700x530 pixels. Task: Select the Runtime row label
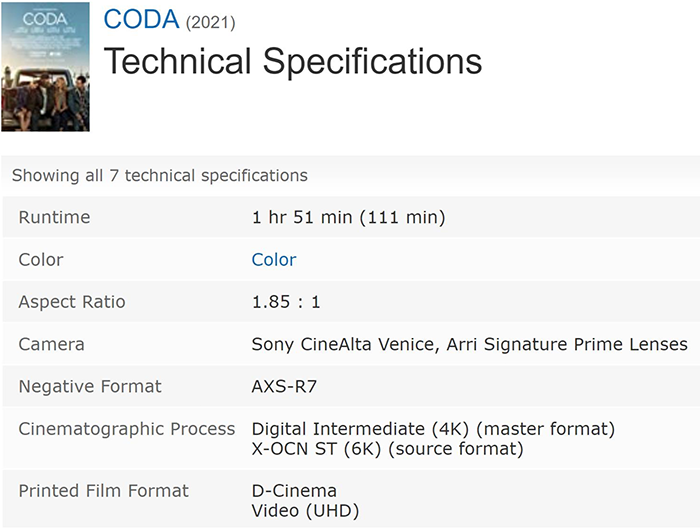pos(54,217)
